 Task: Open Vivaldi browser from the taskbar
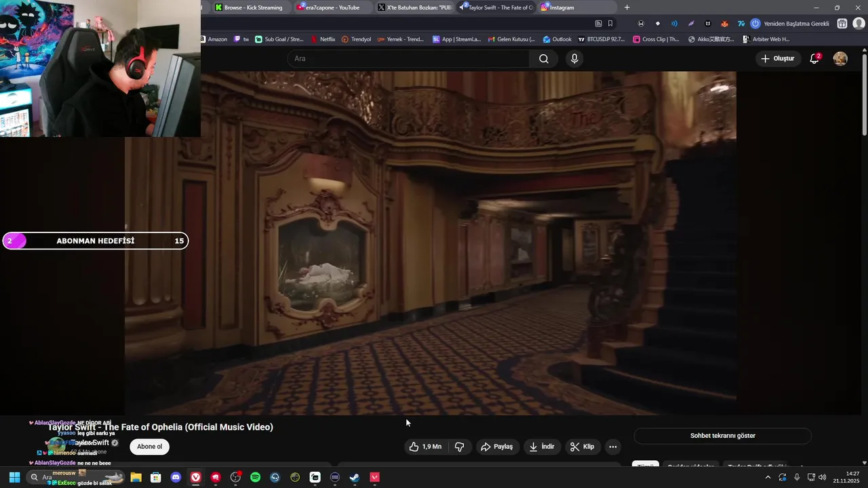point(195,477)
